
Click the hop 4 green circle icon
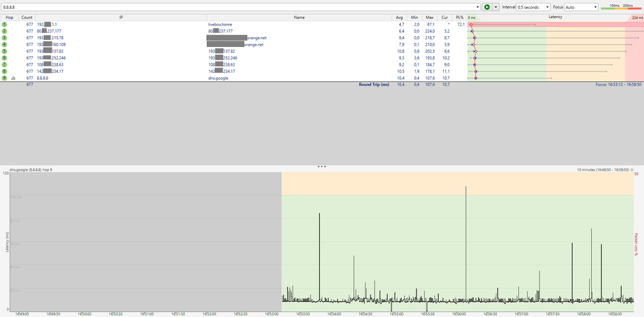tap(5, 44)
